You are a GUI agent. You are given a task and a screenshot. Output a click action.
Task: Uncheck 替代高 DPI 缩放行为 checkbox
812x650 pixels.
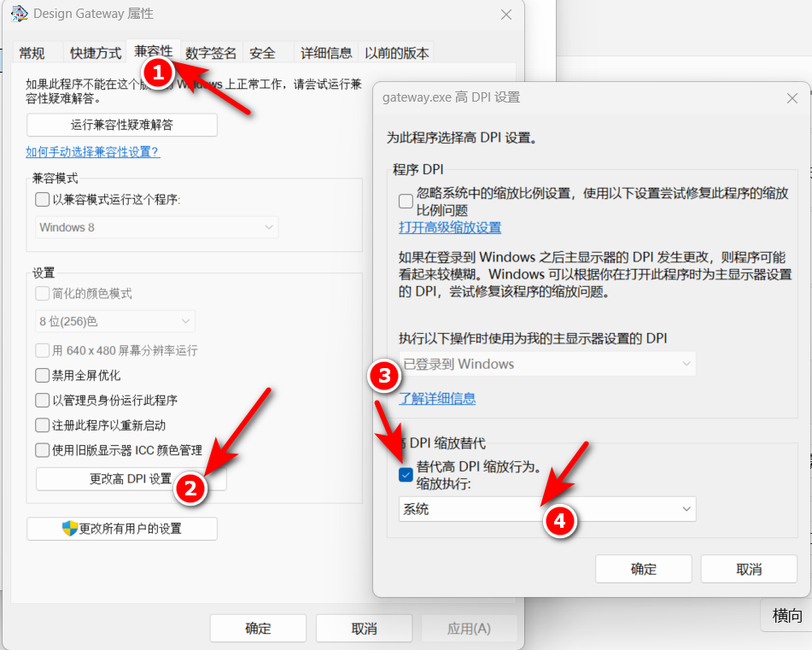[406, 475]
